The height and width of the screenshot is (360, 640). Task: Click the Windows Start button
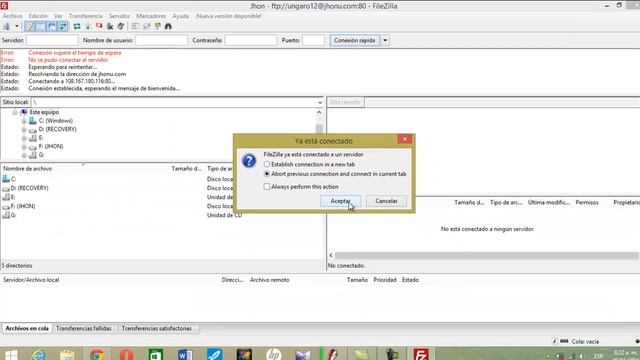click(11, 355)
